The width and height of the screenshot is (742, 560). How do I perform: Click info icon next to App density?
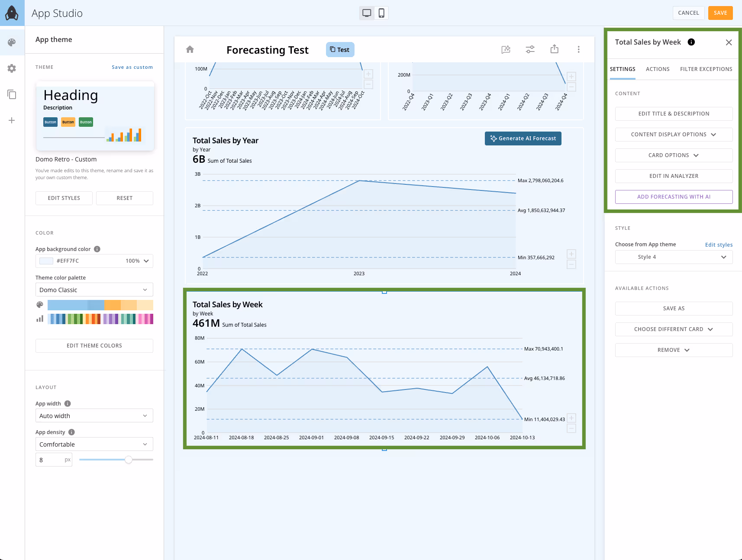pyautogui.click(x=72, y=432)
